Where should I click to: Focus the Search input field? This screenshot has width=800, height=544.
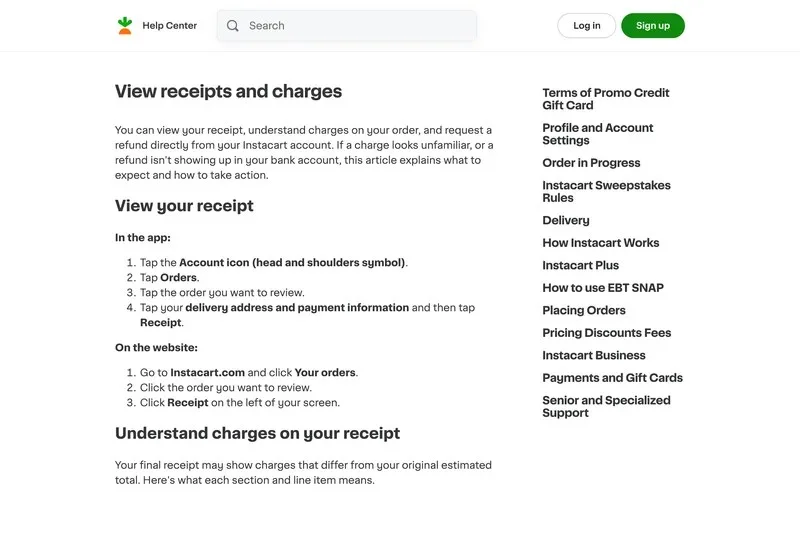pos(347,26)
